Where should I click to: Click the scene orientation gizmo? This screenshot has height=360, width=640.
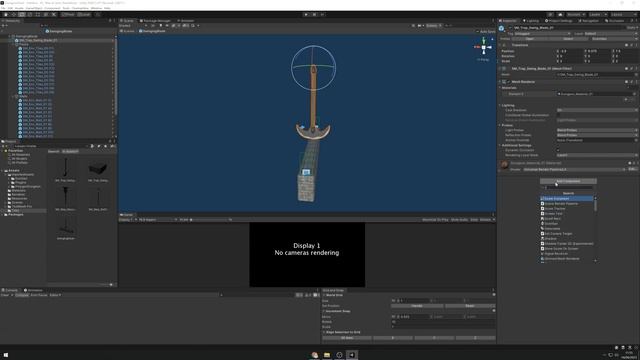pyautogui.click(x=484, y=47)
